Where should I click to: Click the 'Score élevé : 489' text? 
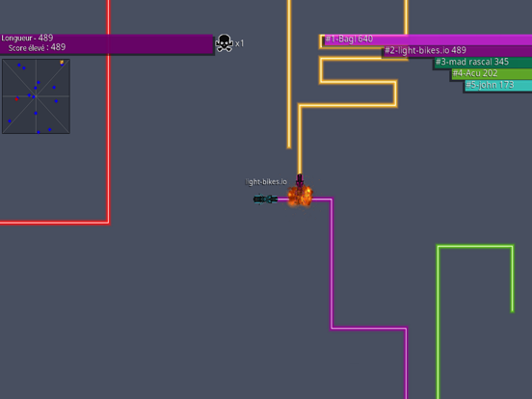[x=37, y=47]
